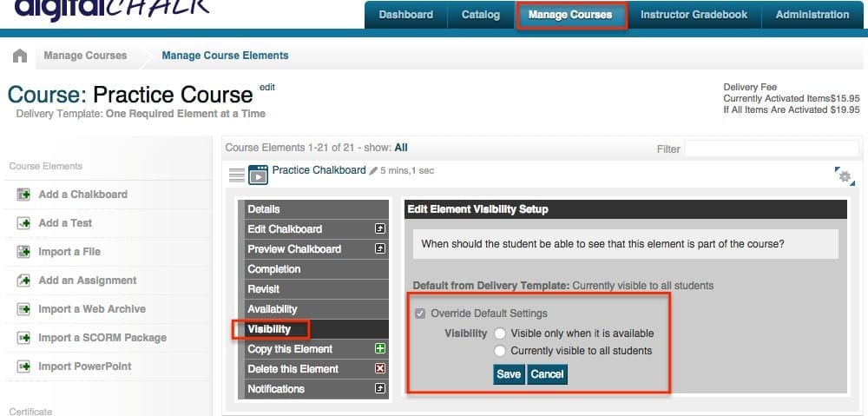Image resolution: width=868 pixels, height=416 pixels.
Task: Select Visible only when it is available
Action: coord(500,333)
